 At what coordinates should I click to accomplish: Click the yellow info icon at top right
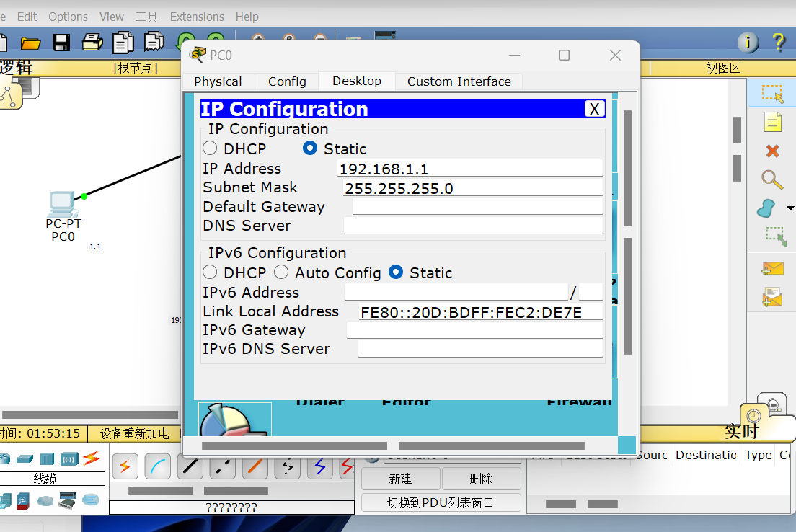click(748, 43)
